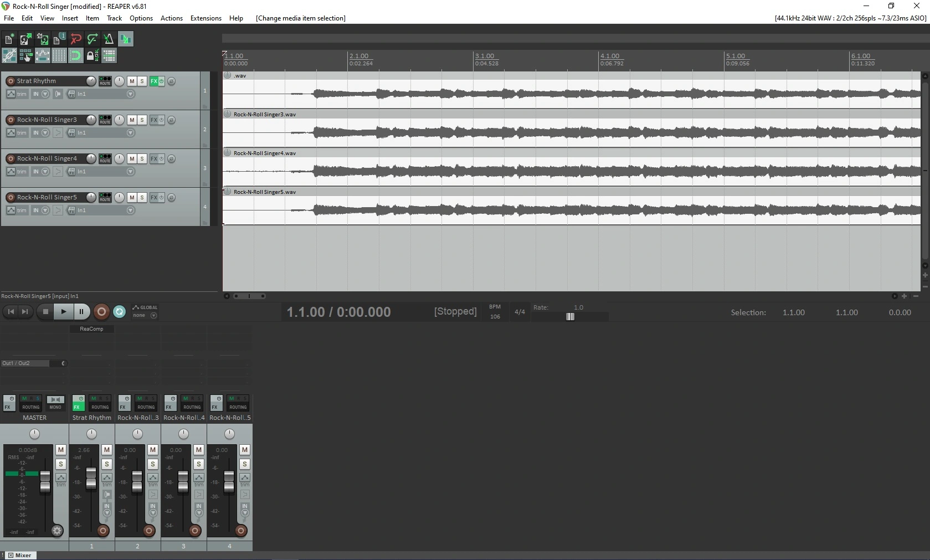Screen dimensions: 930x560
Task: Click the transport Play button
Action: click(64, 312)
